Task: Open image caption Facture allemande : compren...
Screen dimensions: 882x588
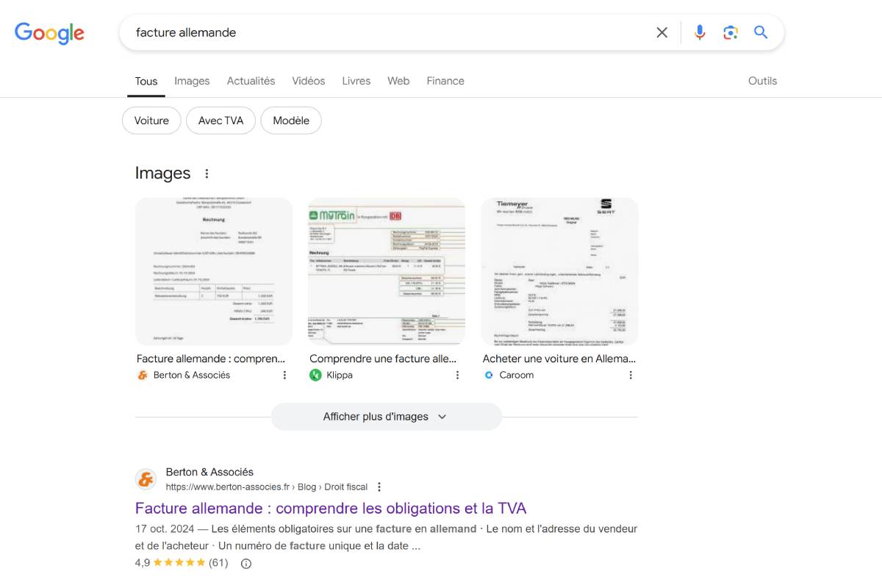Action: 211,359
